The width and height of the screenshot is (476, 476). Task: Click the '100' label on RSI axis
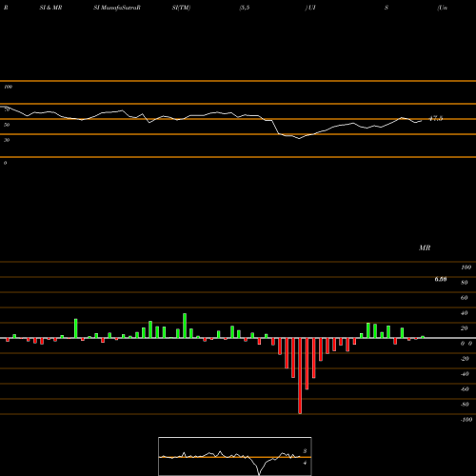(9, 87)
